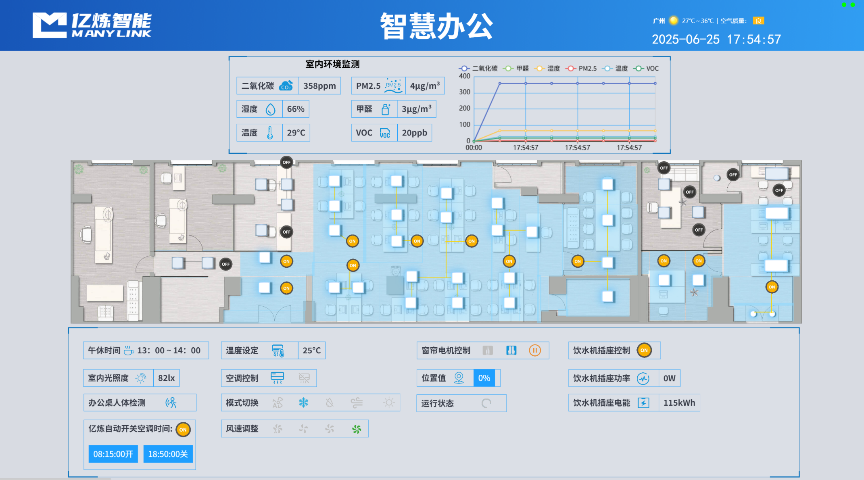Click the 25°C temperature setpoint value
Screen dimensions: 864x480
(311, 350)
